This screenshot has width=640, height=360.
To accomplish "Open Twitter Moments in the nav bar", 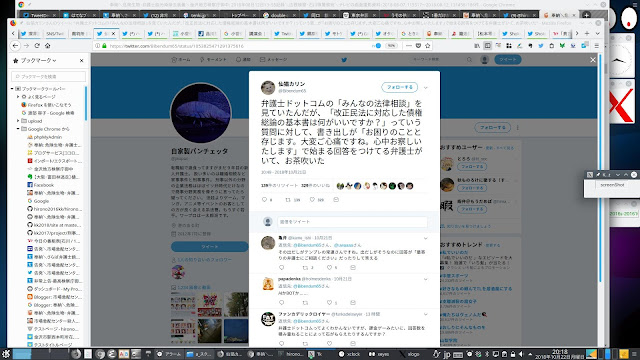I will (213, 60).
